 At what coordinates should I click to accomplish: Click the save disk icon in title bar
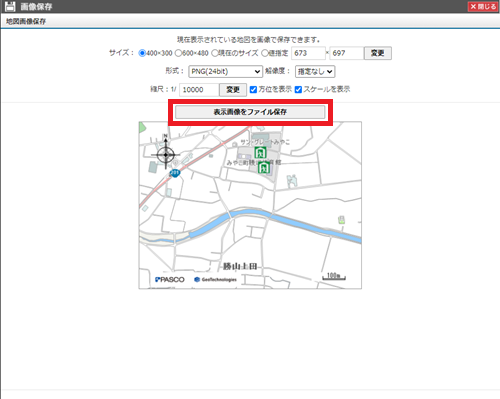pos(10,6)
